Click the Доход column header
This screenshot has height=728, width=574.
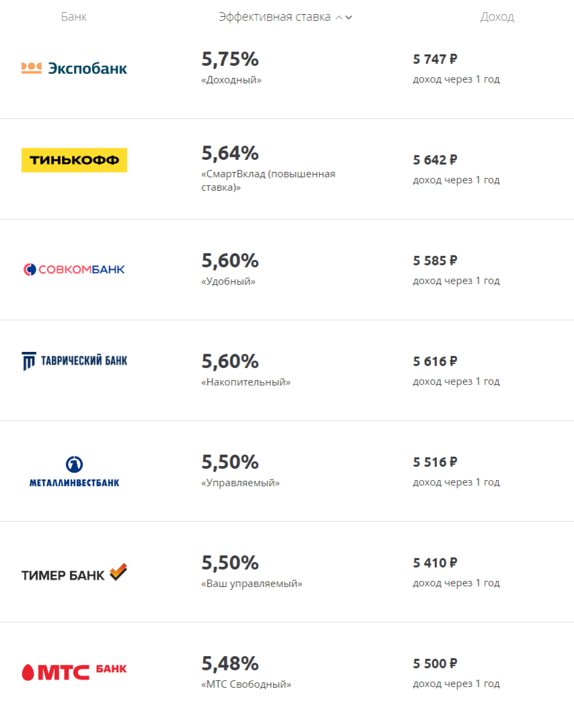tap(497, 17)
